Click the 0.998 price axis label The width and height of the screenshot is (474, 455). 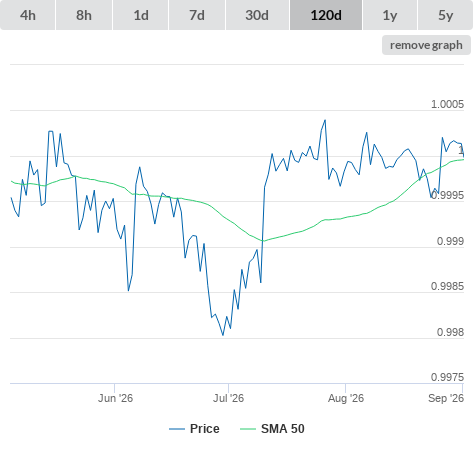(x=450, y=332)
